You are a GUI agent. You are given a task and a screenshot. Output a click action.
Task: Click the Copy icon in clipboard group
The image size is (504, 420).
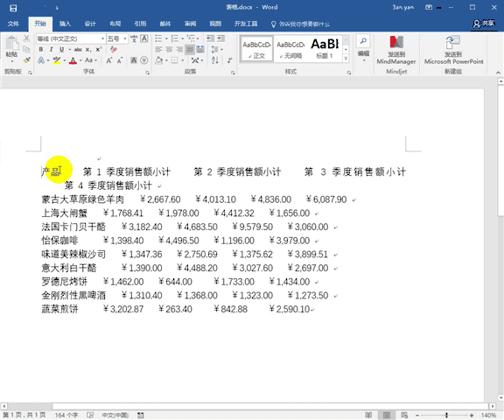(x=26, y=49)
